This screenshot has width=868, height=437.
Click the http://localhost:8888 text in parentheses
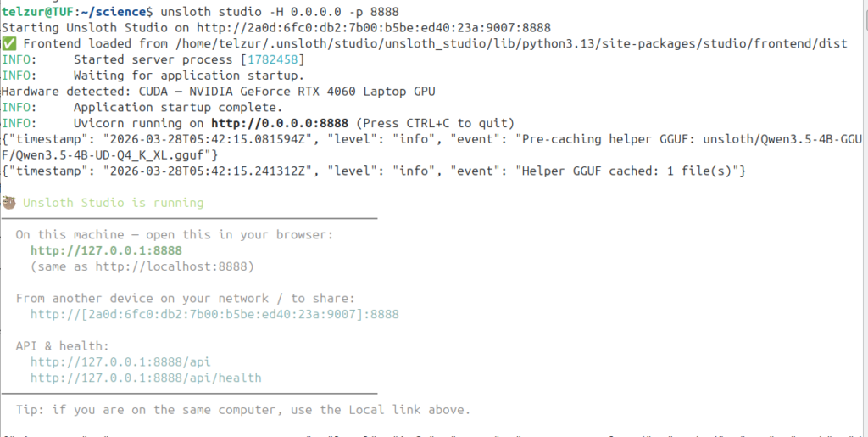click(168, 266)
